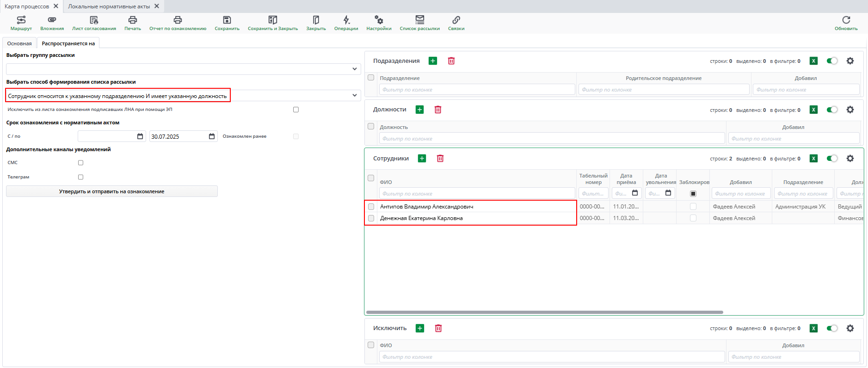
Task: Check Исключить из листа ознакомления подписавших
Action: click(296, 110)
